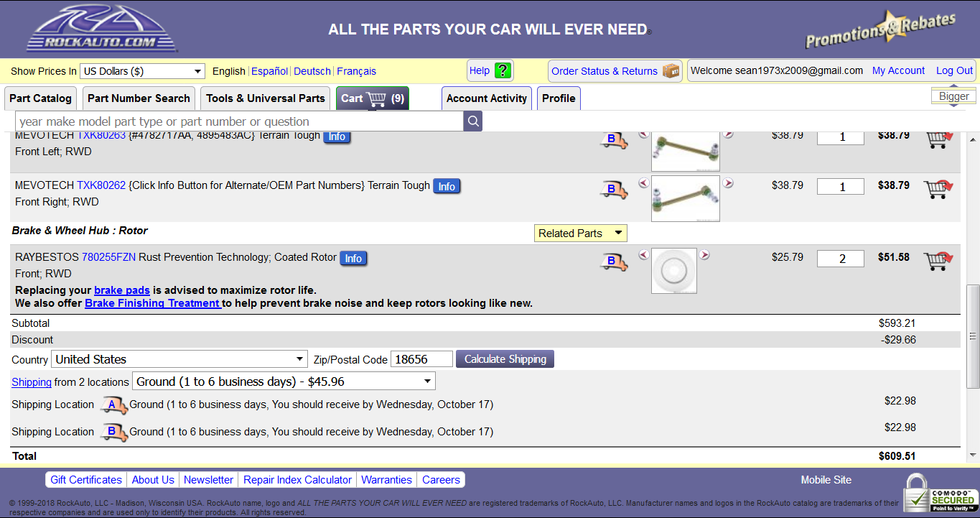The width and height of the screenshot is (980, 518).
Task: Click the Zip/Postal Code field showing 18656
Action: coord(421,359)
